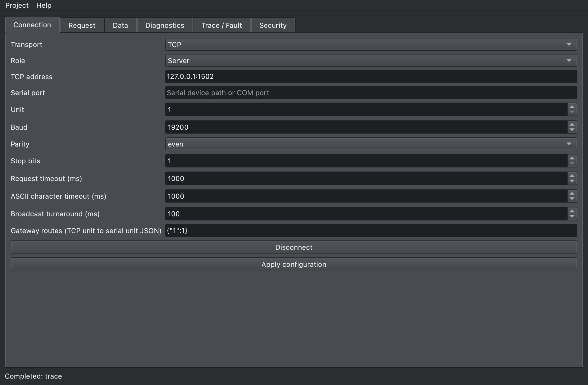Open the Transport dropdown showing TCP
588x385 pixels.
point(371,44)
